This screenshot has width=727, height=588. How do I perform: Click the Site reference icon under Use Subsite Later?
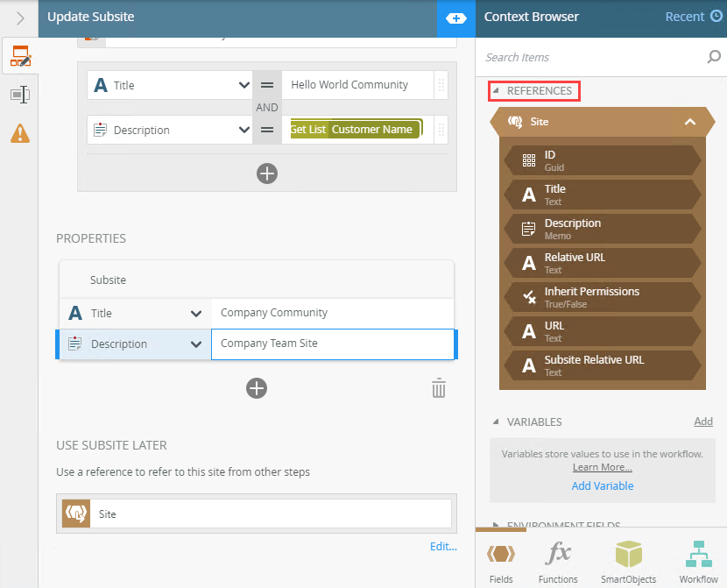click(x=76, y=514)
